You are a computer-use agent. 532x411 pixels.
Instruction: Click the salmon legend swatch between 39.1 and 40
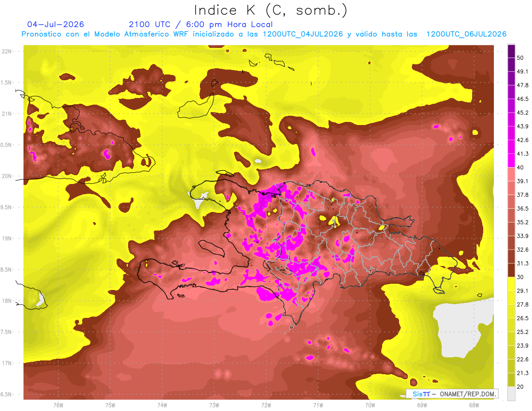511,174
